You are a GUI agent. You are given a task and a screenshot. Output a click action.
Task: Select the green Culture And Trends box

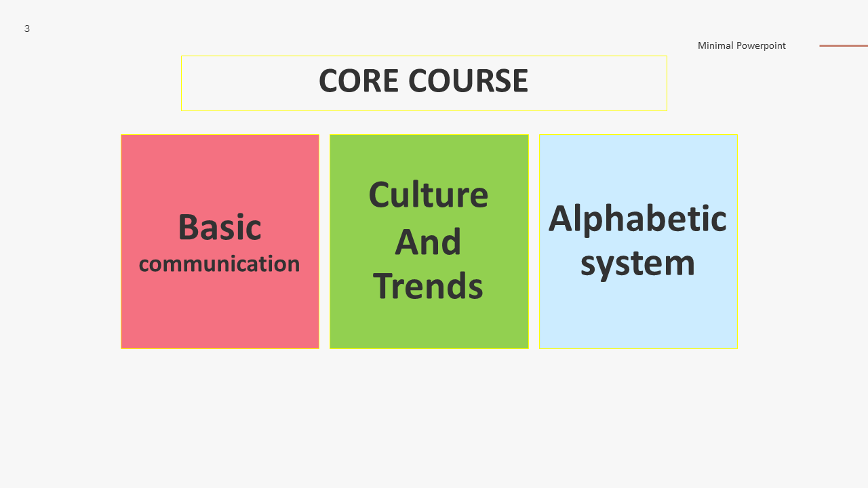(x=429, y=241)
